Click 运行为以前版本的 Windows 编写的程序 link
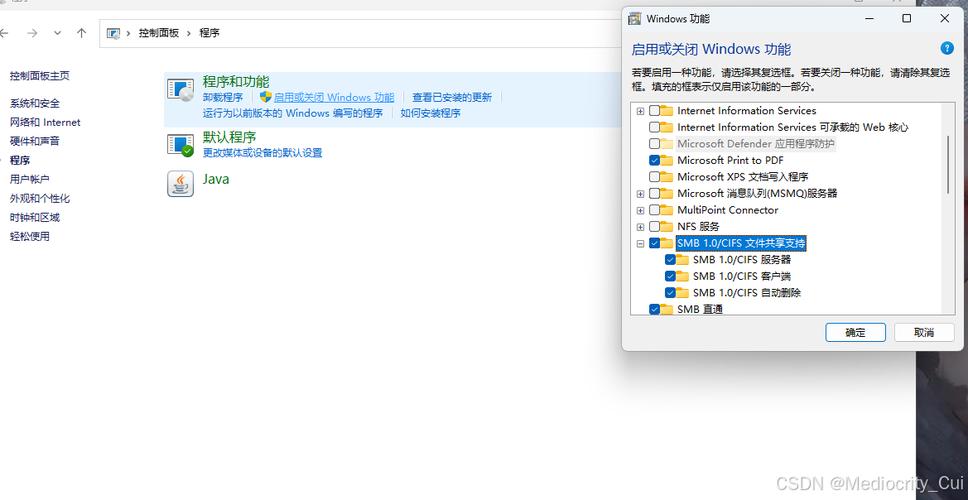 pos(293,114)
